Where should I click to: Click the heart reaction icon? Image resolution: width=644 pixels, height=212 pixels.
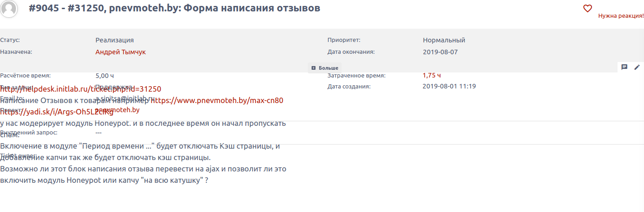(x=587, y=8)
